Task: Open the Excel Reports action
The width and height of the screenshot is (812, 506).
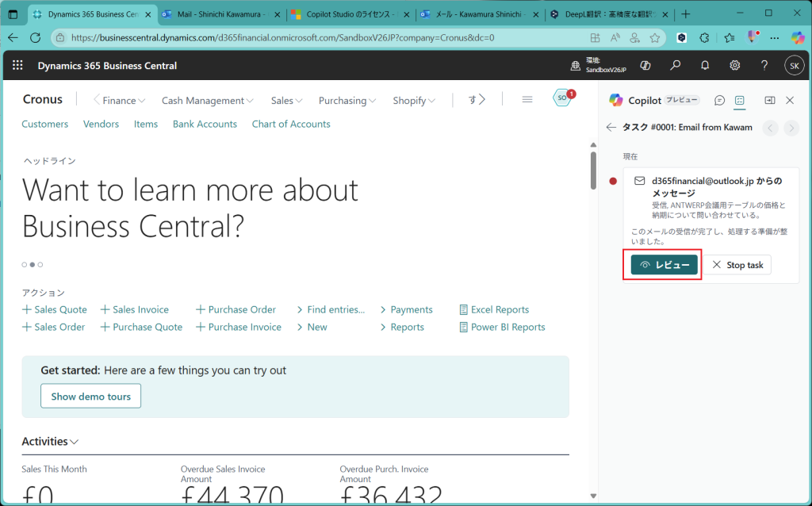Action: click(494, 309)
